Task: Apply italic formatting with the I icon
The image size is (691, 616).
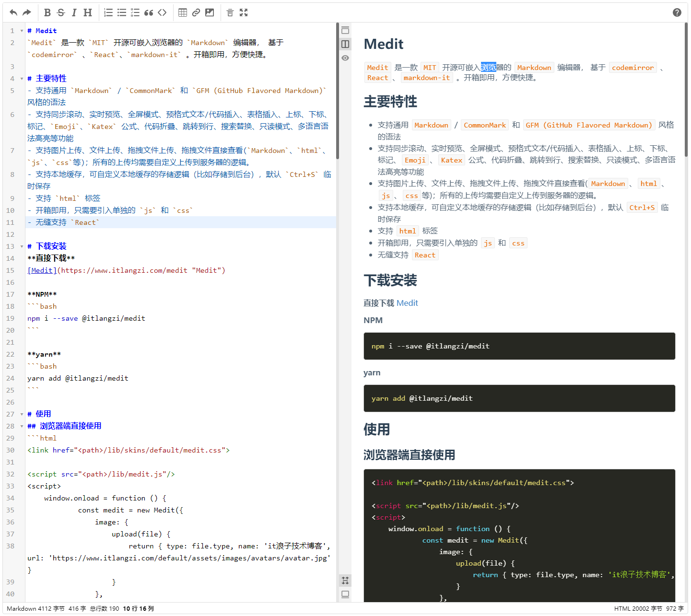Action: [x=74, y=12]
